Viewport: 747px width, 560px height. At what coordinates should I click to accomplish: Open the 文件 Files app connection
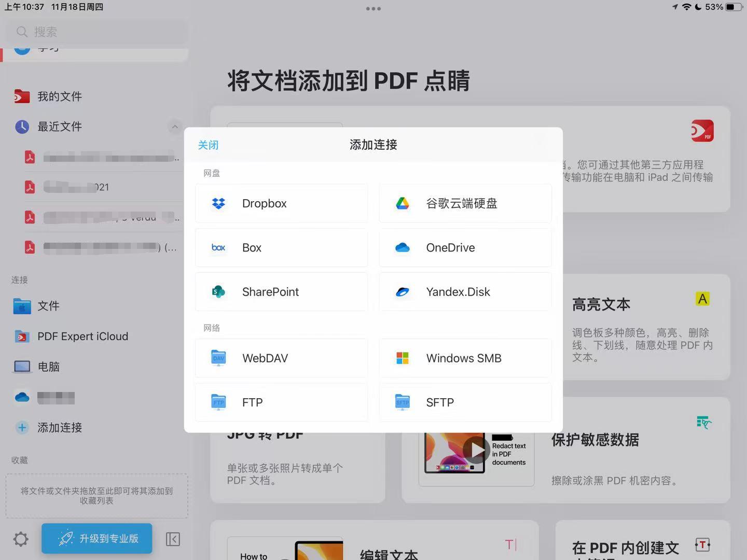point(48,306)
